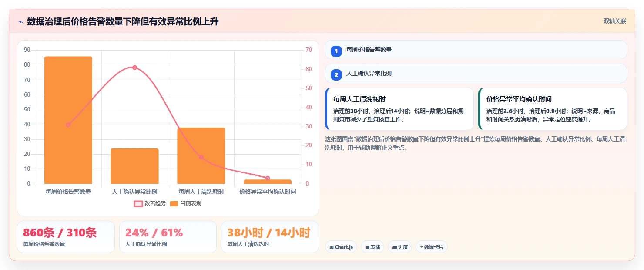
Task: Click the right axis value 70
Action: [x=309, y=50]
